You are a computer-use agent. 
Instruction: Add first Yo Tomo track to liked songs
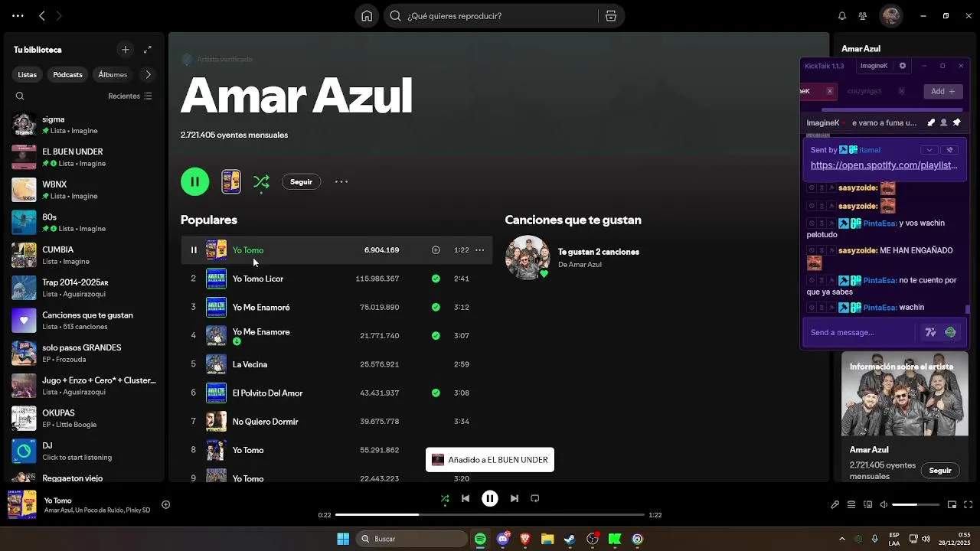click(x=436, y=250)
